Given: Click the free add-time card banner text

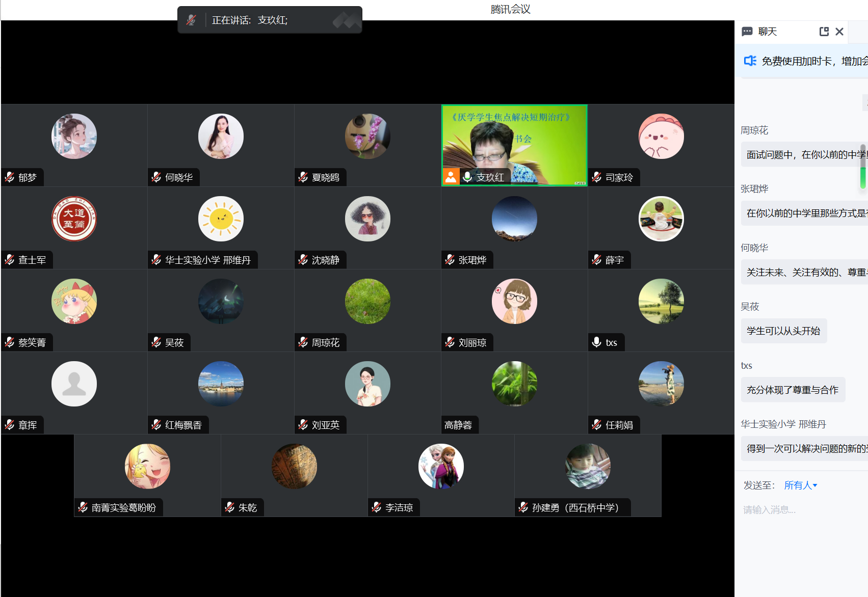Looking at the screenshot, I should (813, 61).
